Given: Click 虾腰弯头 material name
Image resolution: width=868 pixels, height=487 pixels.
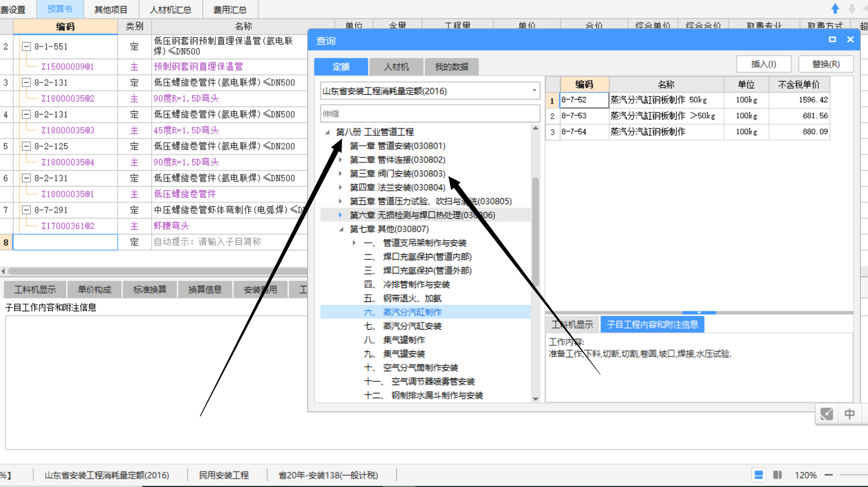Looking at the screenshot, I should click(171, 226).
